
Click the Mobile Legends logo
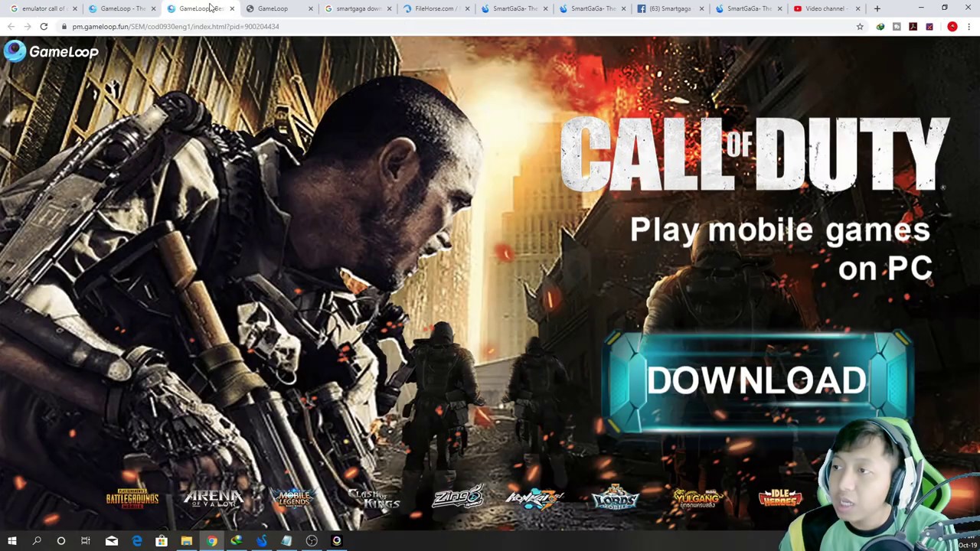point(295,498)
